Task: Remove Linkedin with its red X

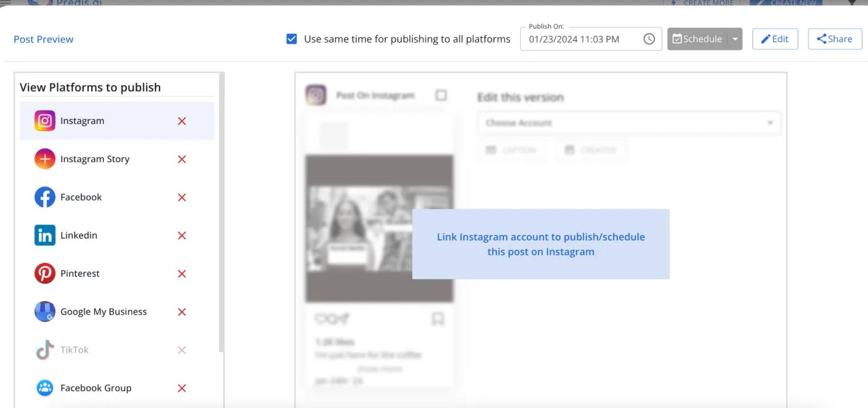Action: point(181,236)
